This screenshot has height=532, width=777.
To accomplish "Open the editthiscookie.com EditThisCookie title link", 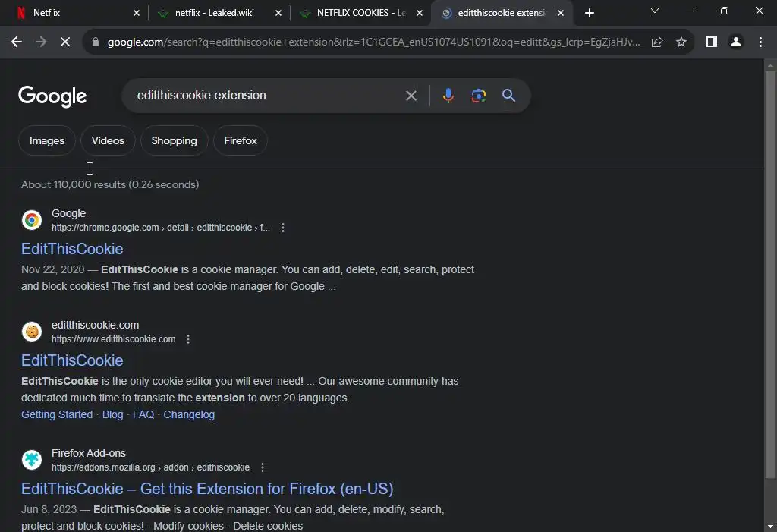I will click(x=72, y=360).
